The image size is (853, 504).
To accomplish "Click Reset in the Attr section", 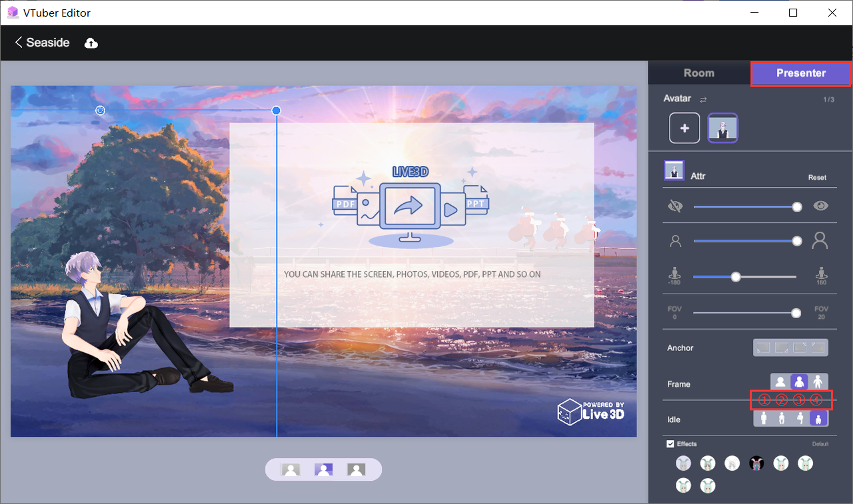I will point(817,178).
